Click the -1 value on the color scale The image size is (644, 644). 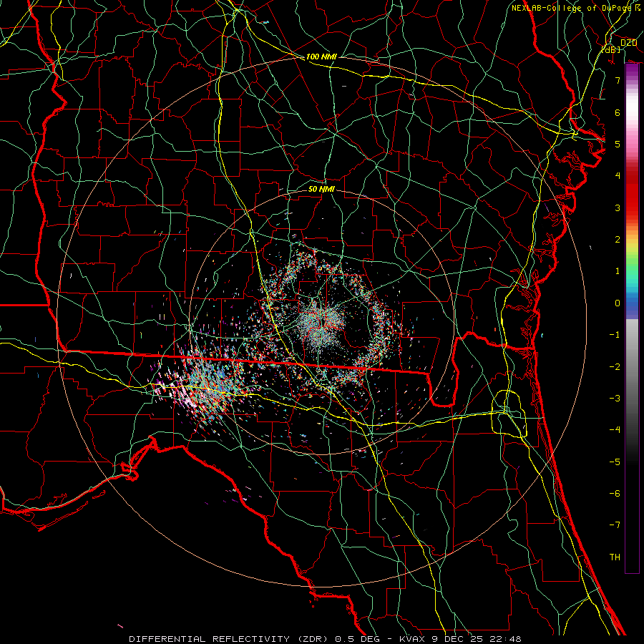click(x=615, y=335)
